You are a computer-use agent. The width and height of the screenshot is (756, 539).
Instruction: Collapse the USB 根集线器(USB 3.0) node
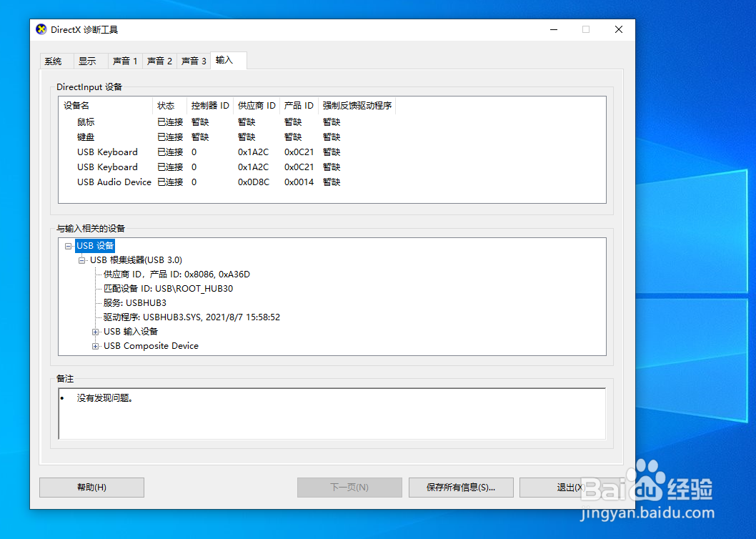(x=81, y=261)
